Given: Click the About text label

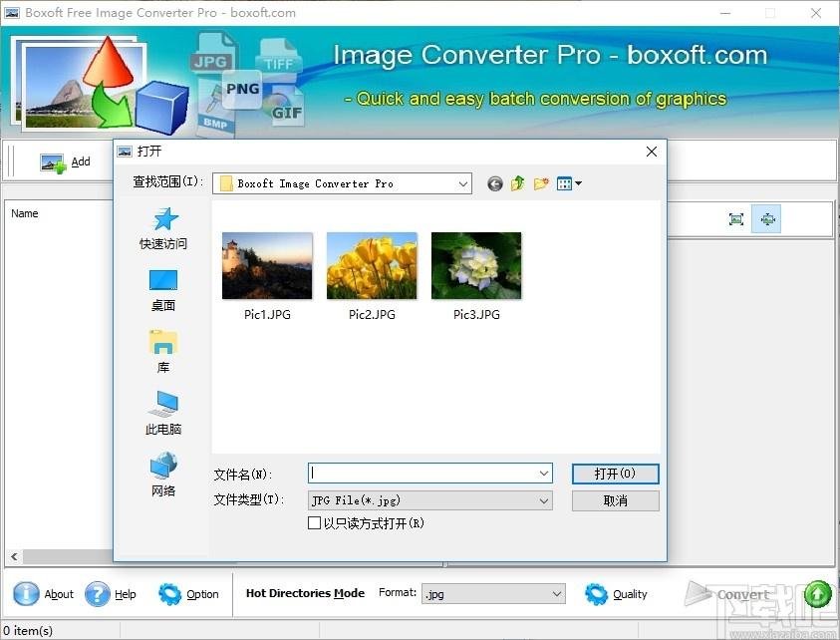Looking at the screenshot, I should [59, 594].
